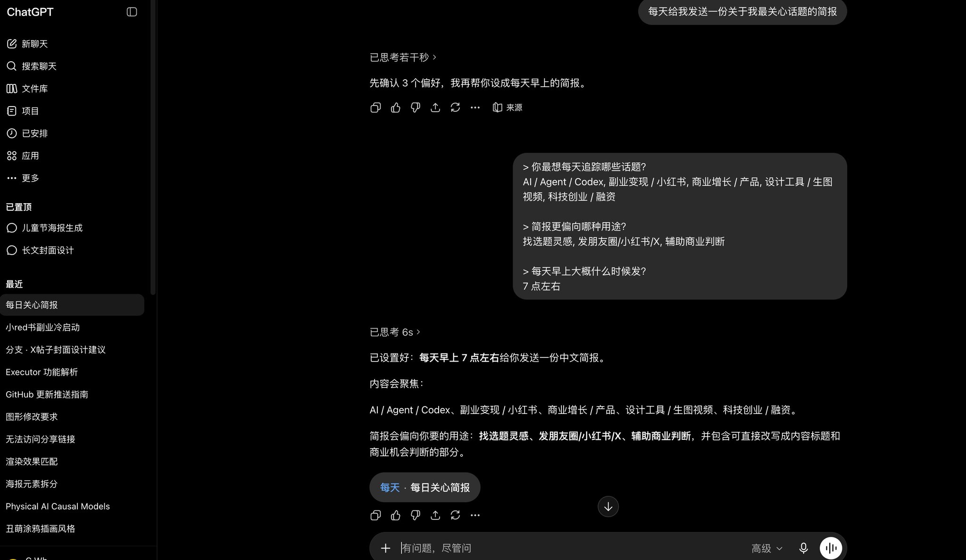The height and width of the screenshot is (560, 966).
Task: Regenerate the last response below 每日关心简报 chip
Action: (455, 515)
